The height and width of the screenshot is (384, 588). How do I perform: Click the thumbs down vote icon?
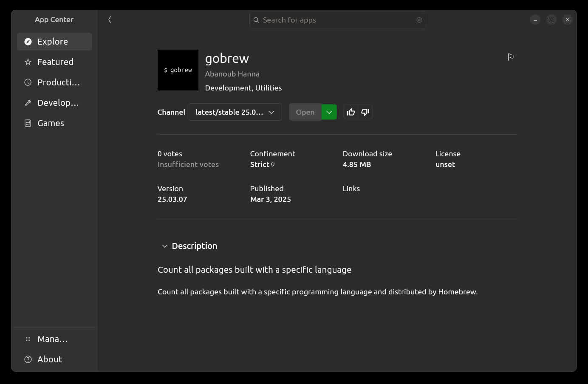(x=365, y=112)
